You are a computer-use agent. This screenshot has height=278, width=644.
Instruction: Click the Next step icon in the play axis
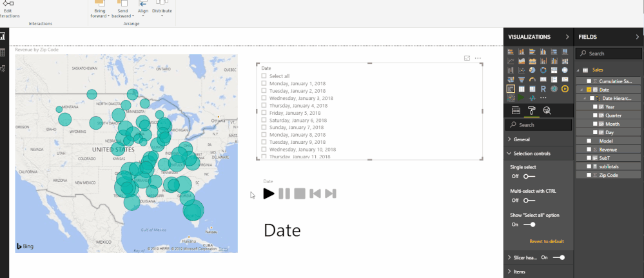331,194
